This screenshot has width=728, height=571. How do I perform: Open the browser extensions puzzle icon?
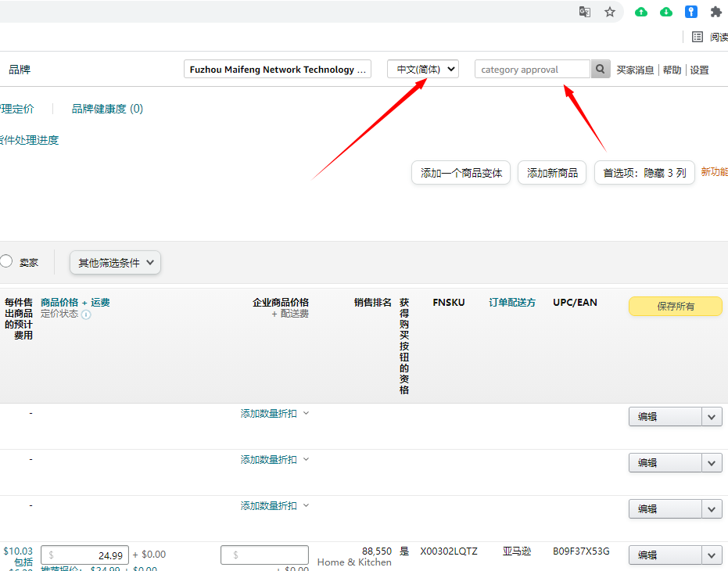point(715,12)
